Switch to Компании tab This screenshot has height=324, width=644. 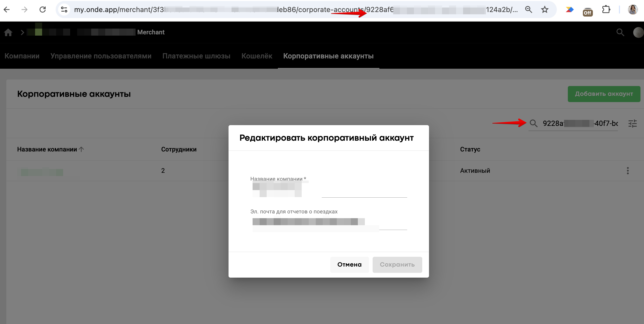22,56
